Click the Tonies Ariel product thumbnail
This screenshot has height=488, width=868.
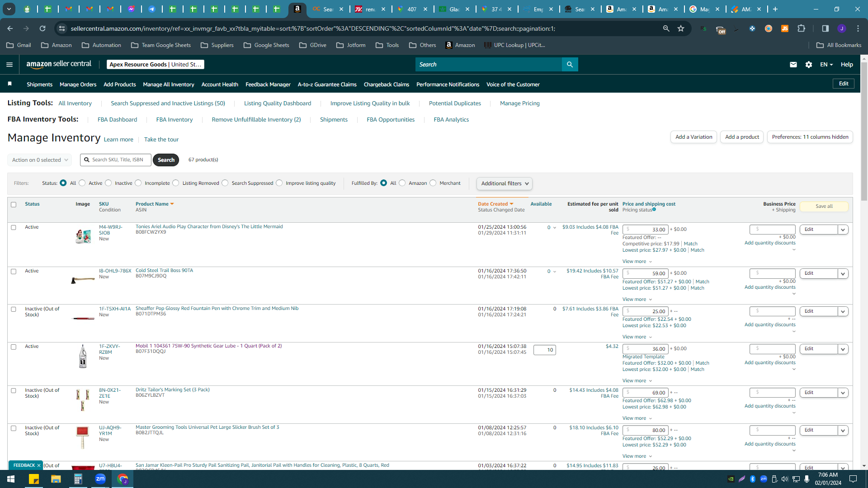point(83,236)
